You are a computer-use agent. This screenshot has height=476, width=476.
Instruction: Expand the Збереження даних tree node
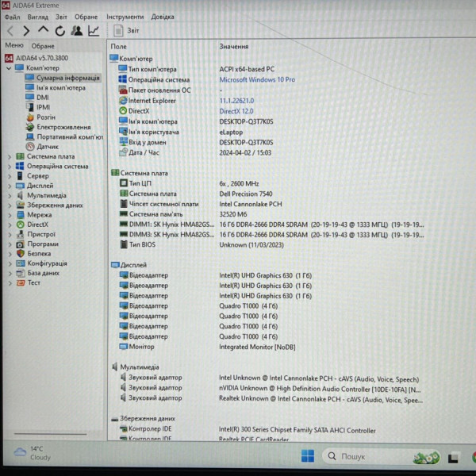pyautogui.click(x=10, y=205)
